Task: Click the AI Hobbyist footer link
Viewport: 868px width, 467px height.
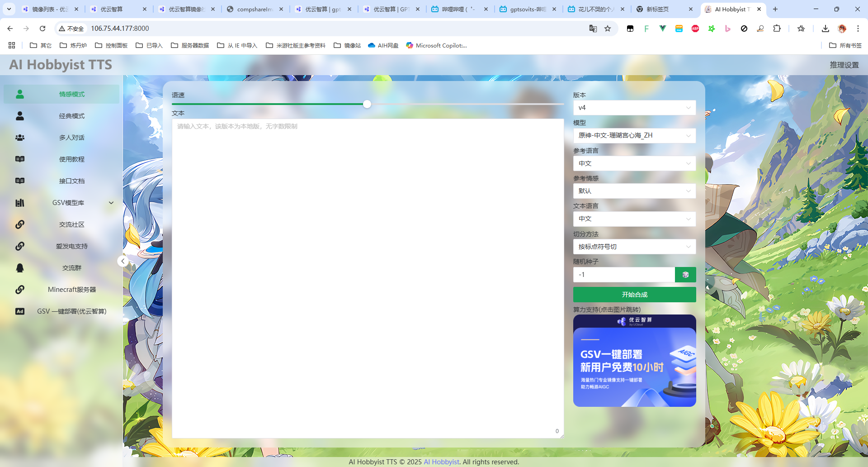Action: (441, 462)
